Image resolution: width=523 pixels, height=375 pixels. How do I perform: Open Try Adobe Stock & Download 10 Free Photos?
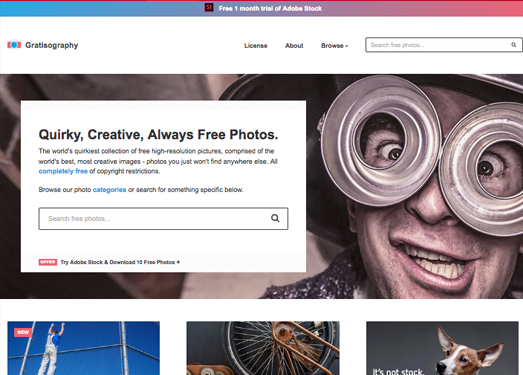pyautogui.click(x=120, y=262)
